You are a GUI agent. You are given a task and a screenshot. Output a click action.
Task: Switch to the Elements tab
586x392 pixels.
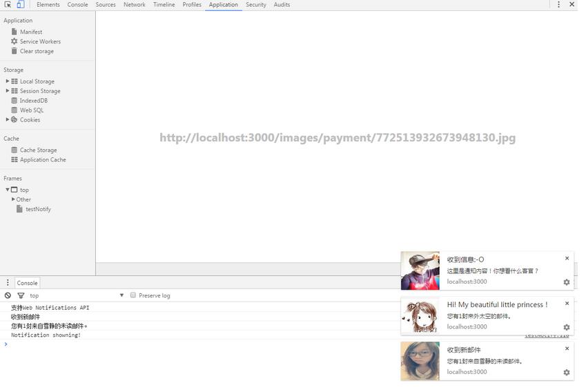coord(48,5)
